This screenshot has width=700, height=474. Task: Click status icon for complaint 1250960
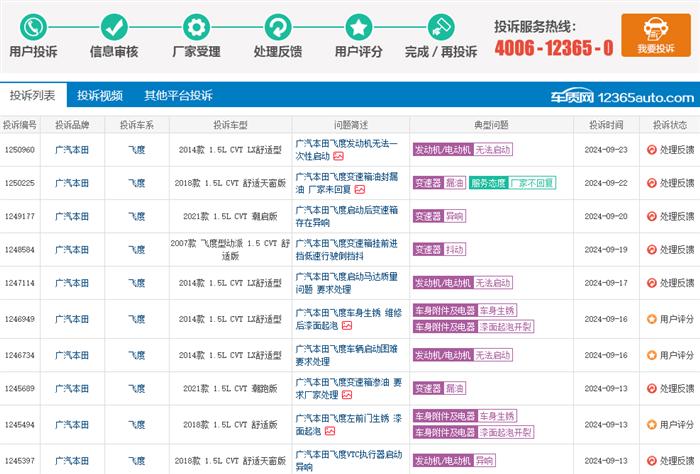tap(652, 150)
